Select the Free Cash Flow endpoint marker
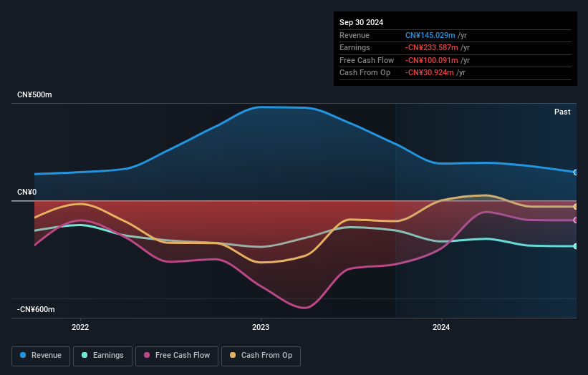 point(575,220)
